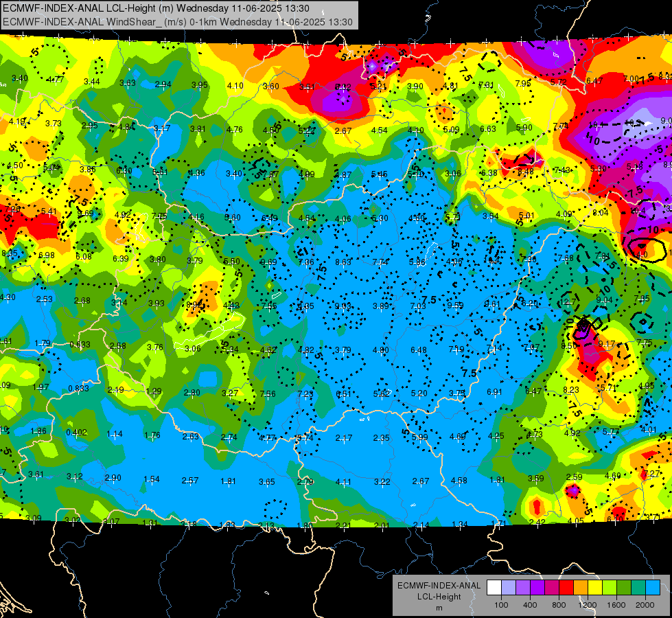Click the grid value 7.95

(x=523, y=83)
